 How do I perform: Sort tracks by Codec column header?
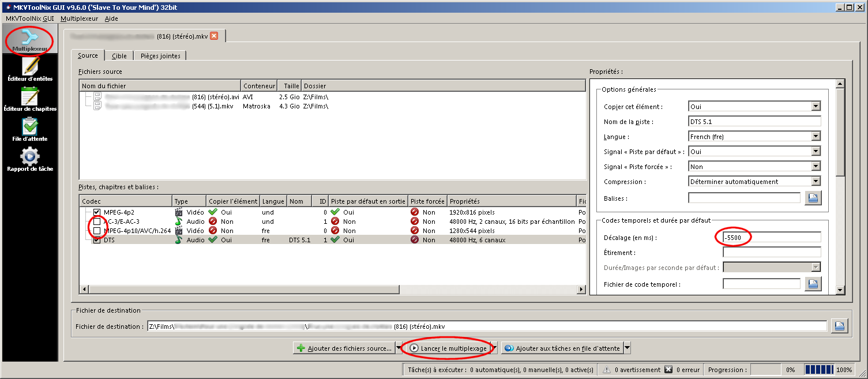(126, 201)
